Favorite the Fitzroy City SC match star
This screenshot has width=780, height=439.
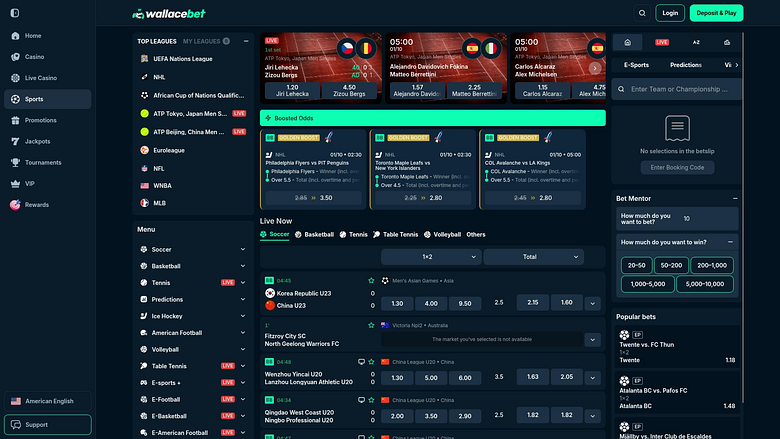tap(371, 325)
